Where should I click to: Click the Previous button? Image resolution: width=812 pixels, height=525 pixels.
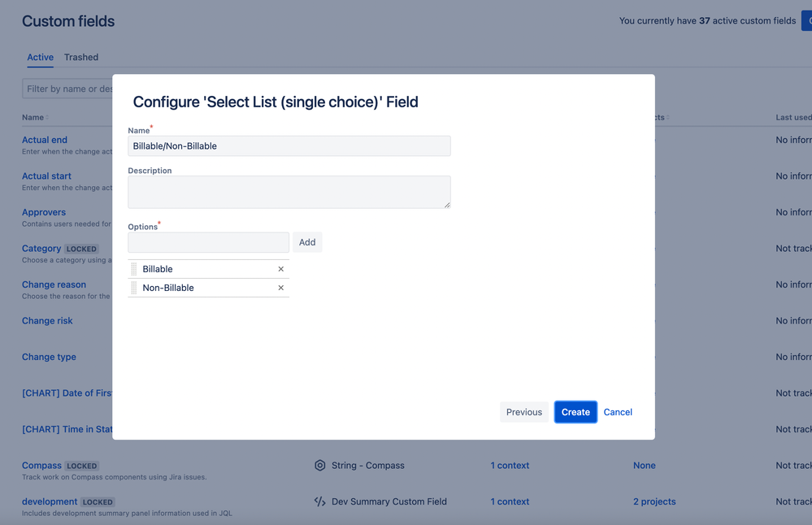[x=524, y=412]
